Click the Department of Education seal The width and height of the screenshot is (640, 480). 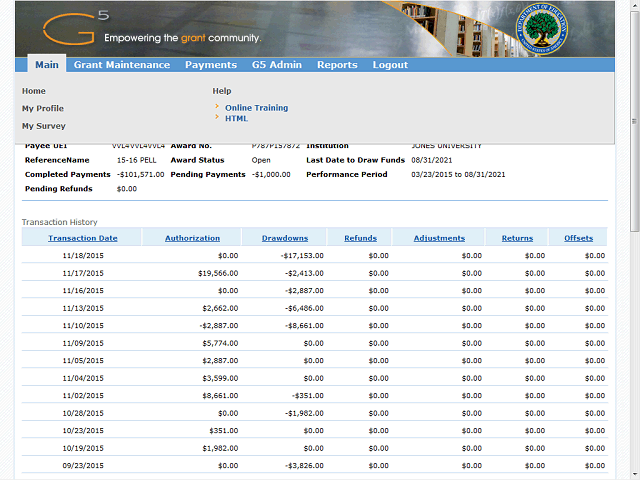[x=542, y=28]
